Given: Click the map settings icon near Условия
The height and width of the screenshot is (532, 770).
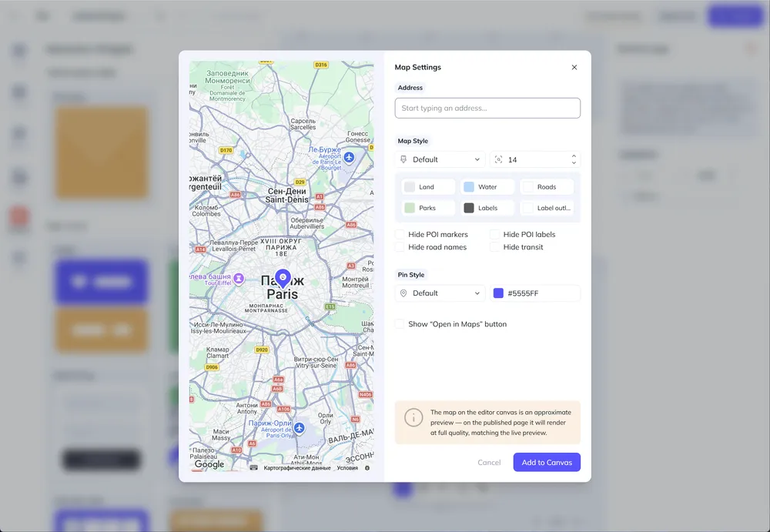Looking at the screenshot, I should pos(367,468).
